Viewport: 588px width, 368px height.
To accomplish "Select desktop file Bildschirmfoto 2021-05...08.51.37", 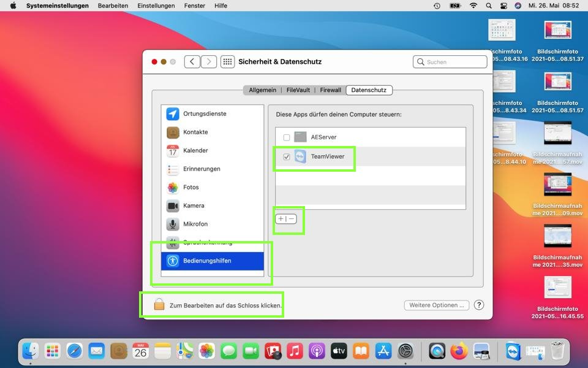I will 557,41.
